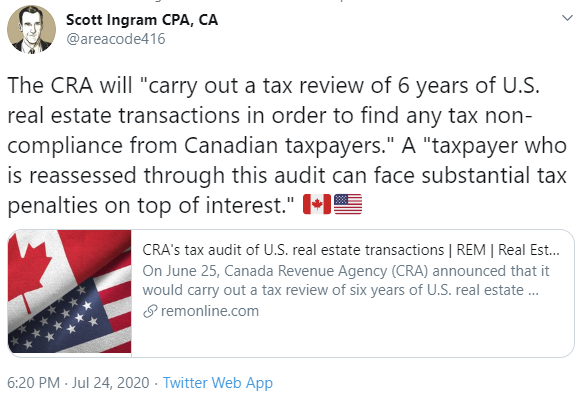Click the link icon beside remonline.com
The width and height of the screenshot is (583, 399).
click(x=151, y=311)
